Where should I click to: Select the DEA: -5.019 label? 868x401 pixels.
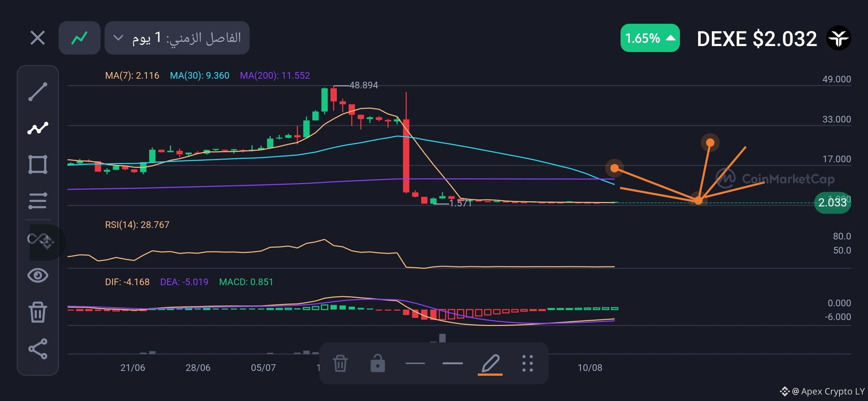184,282
